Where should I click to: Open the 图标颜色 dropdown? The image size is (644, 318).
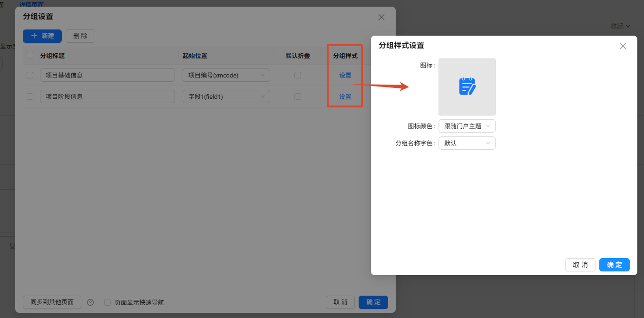(x=467, y=126)
